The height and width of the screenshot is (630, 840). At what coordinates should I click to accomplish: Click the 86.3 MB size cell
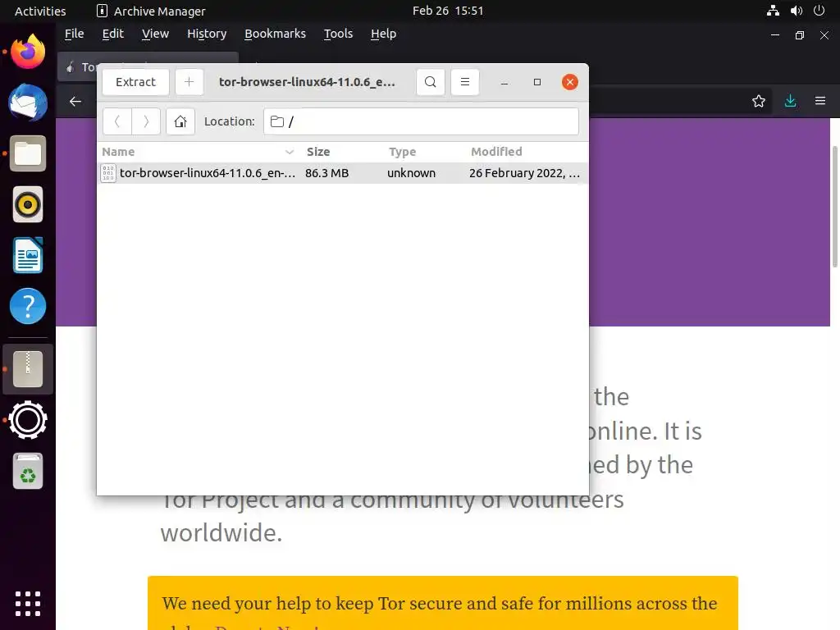click(x=326, y=173)
